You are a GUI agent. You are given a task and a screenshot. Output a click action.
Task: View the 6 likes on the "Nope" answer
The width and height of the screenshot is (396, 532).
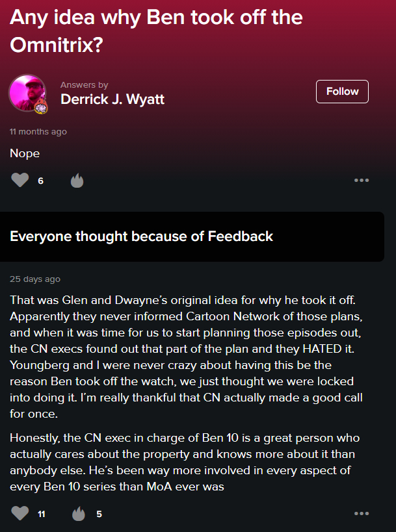point(40,181)
